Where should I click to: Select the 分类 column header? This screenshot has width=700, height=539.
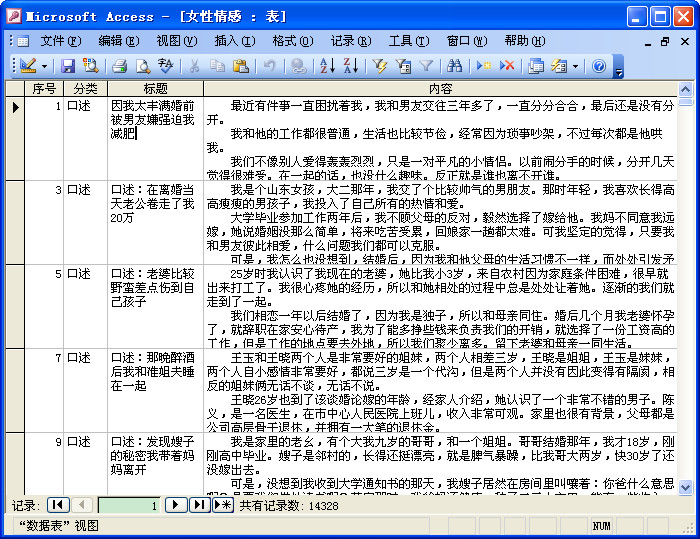[85, 88]
